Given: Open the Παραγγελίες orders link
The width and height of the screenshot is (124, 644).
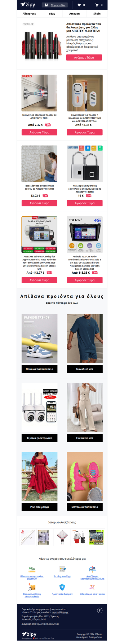Looking at the screenshot, I should pyautogui.click(x=58, y=5).
